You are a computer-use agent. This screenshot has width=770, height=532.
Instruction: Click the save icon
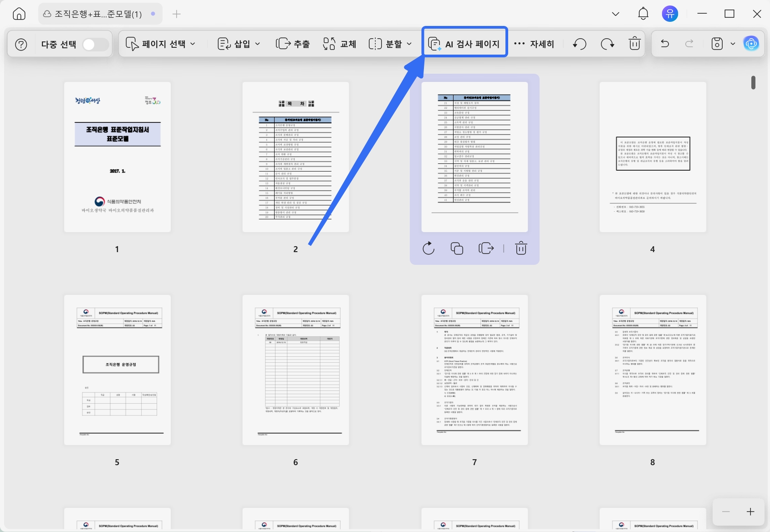pyautogui.click(x=717, y=44)
